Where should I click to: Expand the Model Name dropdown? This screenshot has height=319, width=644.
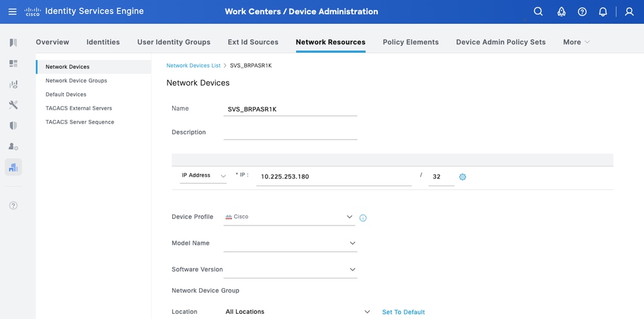click(x=290, y=243)
